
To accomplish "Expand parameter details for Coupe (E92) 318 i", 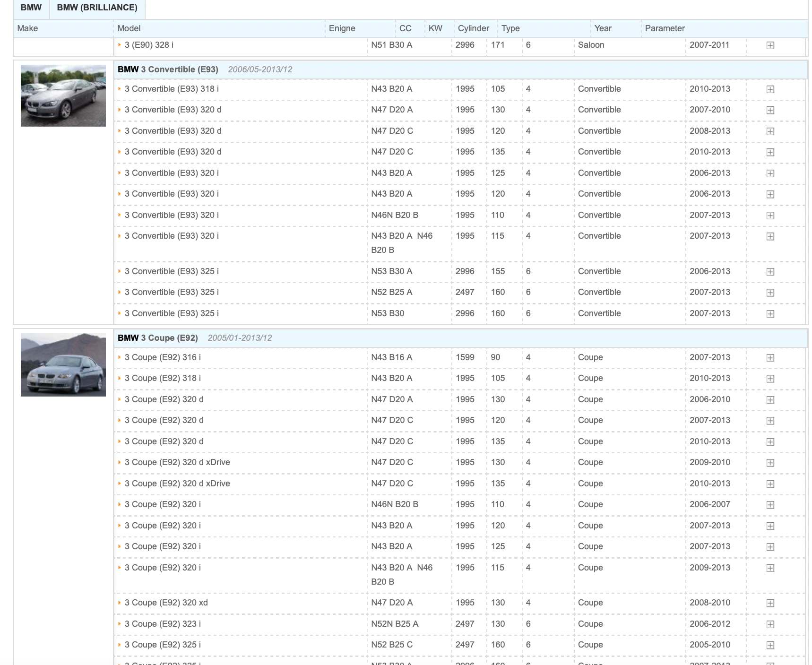I will pyautogui.click(x=770, y=379).
